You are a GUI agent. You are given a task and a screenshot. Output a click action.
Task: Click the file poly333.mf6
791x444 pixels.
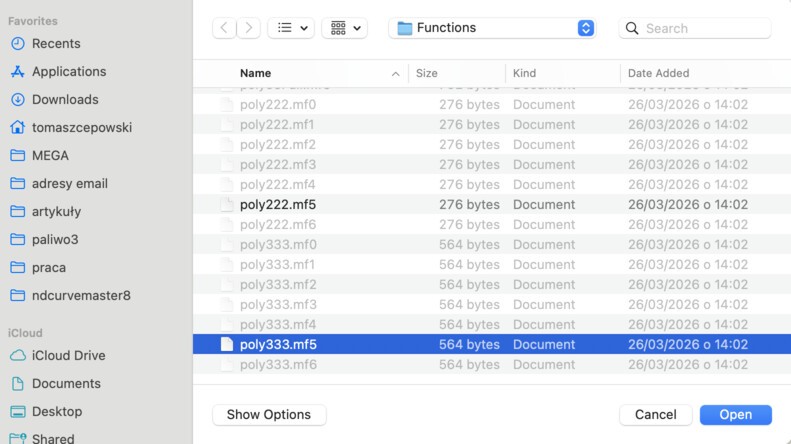(492, 364)
